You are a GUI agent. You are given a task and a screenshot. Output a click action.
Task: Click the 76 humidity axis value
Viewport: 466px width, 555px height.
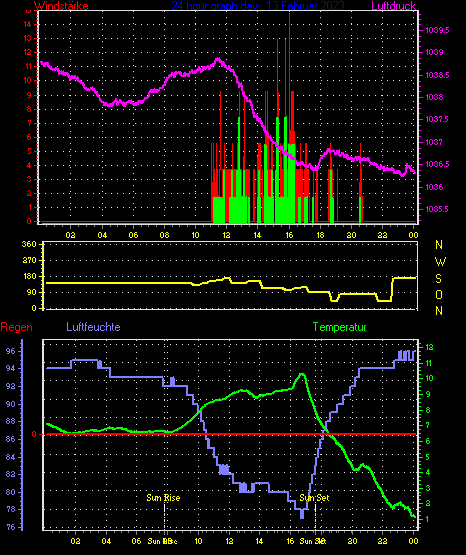tap(11, 527)
